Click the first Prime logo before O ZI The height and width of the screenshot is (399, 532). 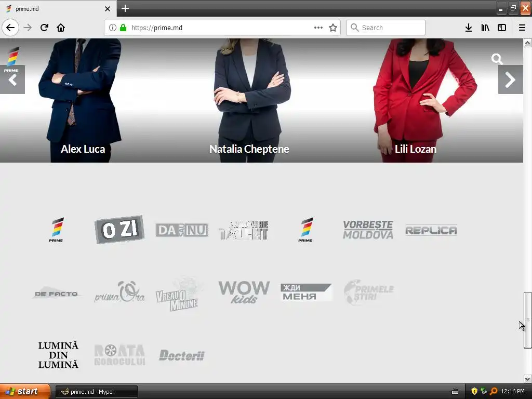coord(56,230)
